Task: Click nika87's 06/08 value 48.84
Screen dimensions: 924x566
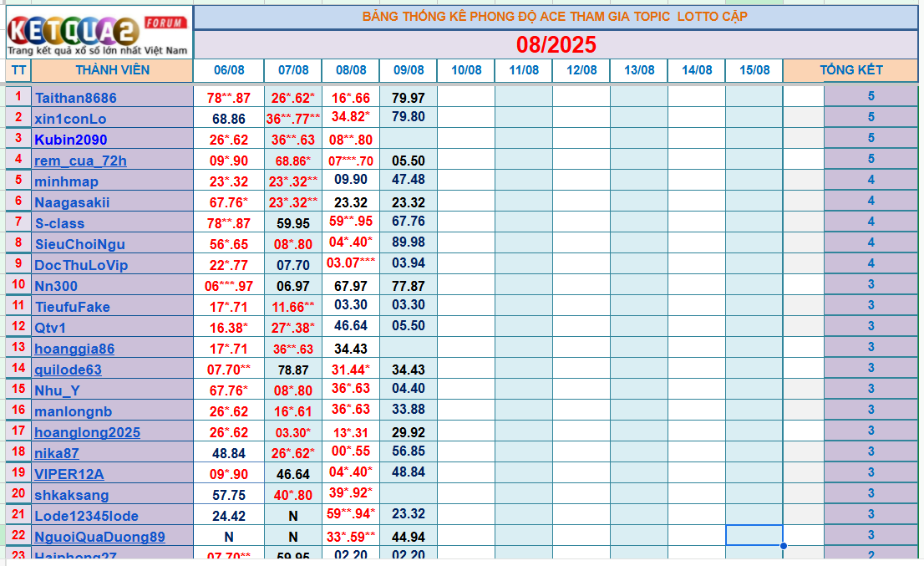Action: (229, 453)
